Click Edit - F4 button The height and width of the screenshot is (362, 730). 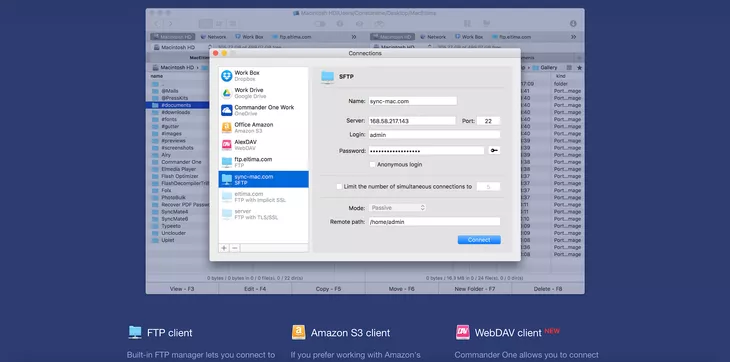click(x=255, y=288)
